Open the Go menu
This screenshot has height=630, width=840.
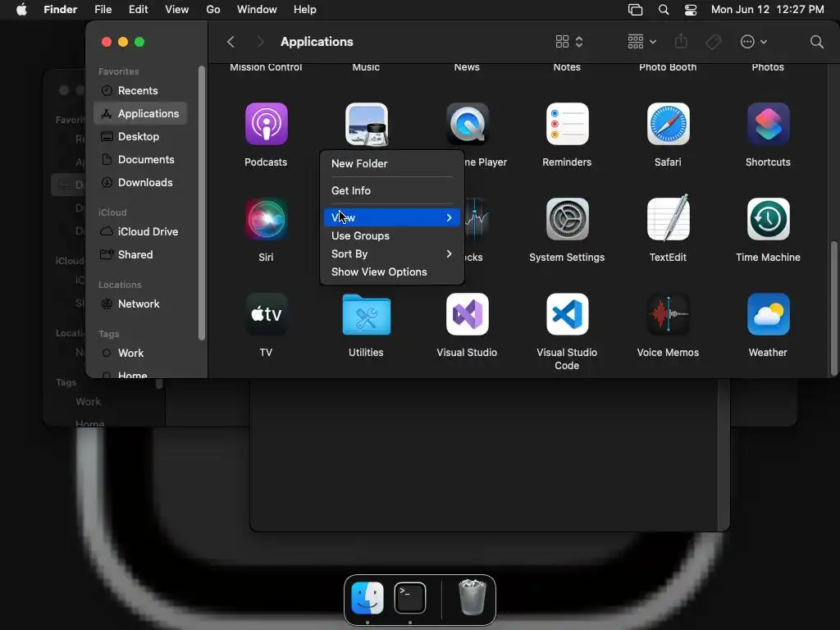click(213, 10)
